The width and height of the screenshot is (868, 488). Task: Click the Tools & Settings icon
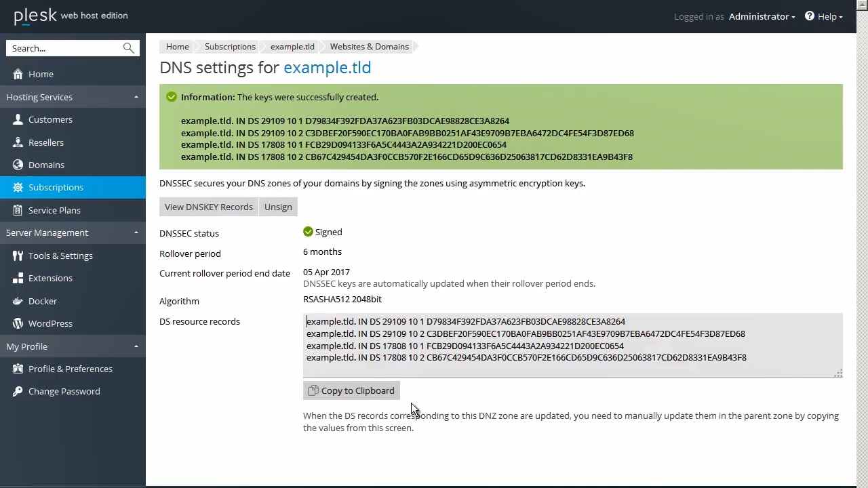point(18,256)
